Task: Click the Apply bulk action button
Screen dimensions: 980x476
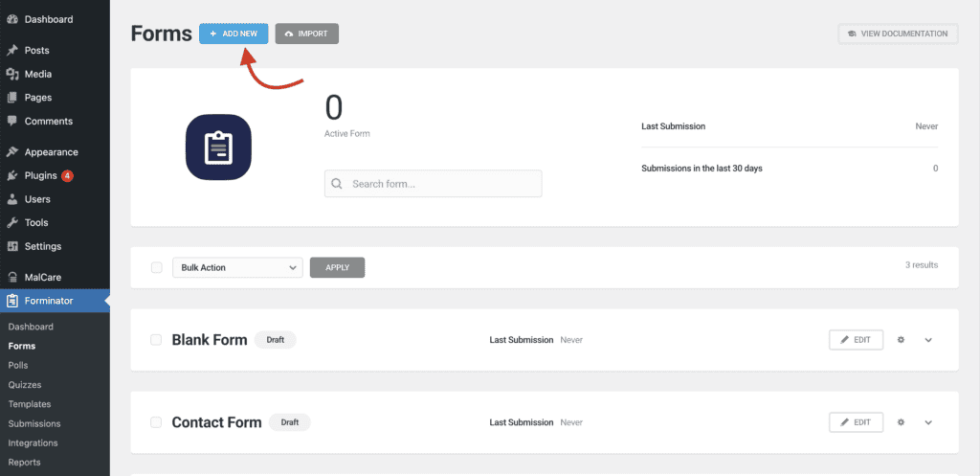Action: tap(338, 268)
